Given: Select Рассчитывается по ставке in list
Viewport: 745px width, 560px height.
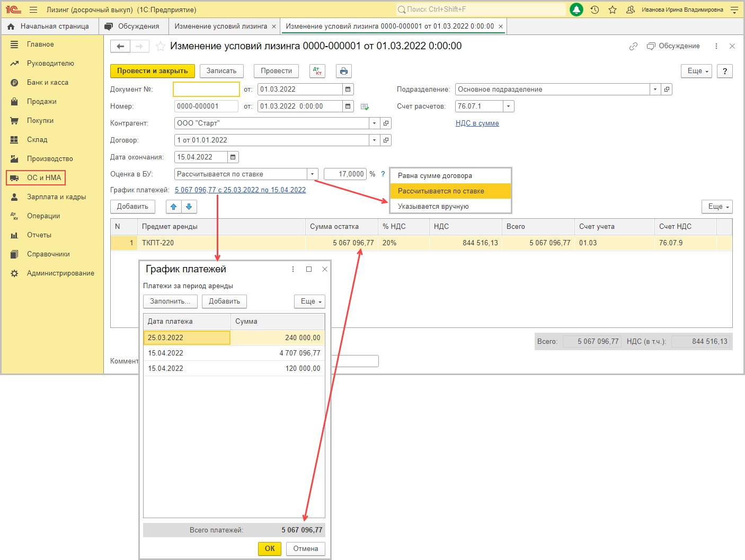Looking at the screenshot, I should click(x=450, y=191).
